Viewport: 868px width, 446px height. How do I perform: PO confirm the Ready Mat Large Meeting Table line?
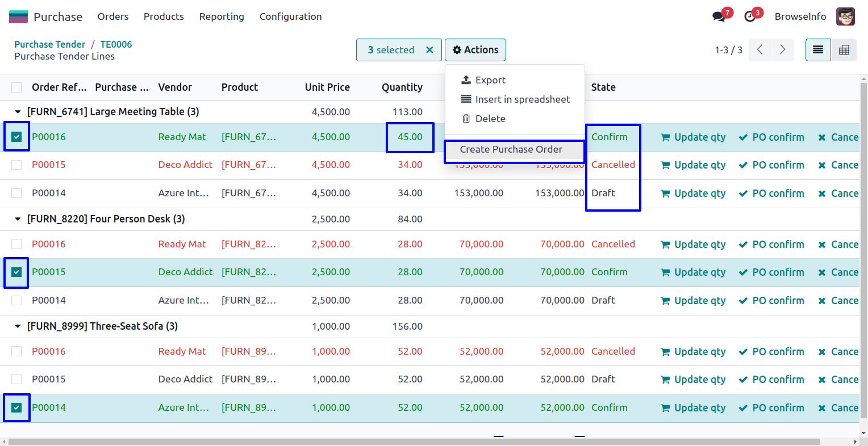coord(771,137)
